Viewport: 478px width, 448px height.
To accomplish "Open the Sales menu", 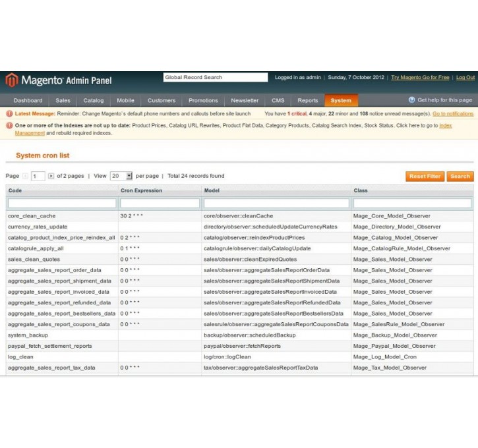I will coord(63,101).
